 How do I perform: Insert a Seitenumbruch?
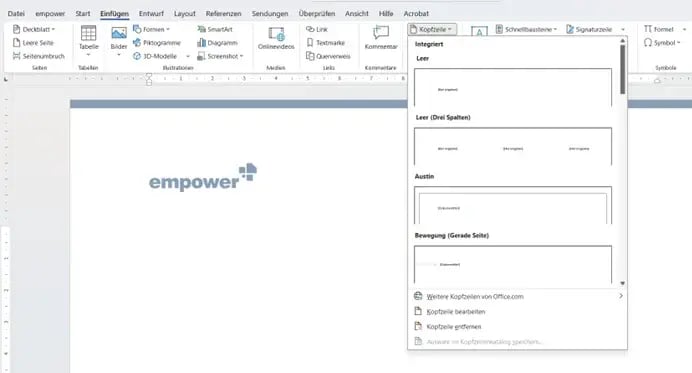tap(38, 56)
